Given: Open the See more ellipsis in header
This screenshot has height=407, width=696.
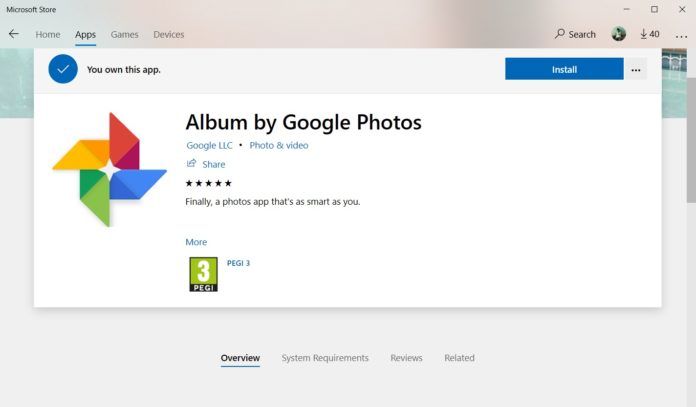Looking at the screenshot, I should point(682,35).
